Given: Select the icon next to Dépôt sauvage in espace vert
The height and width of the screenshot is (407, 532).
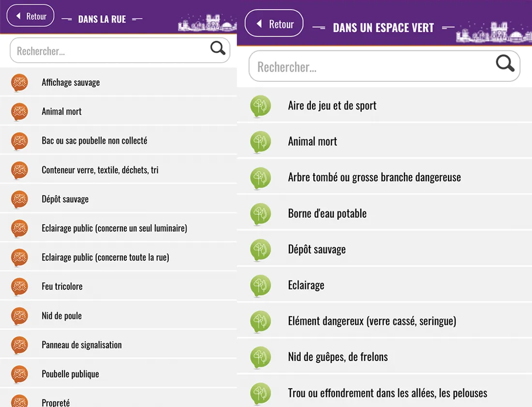Looking at the screenshot, I should (x=261, y=249).
